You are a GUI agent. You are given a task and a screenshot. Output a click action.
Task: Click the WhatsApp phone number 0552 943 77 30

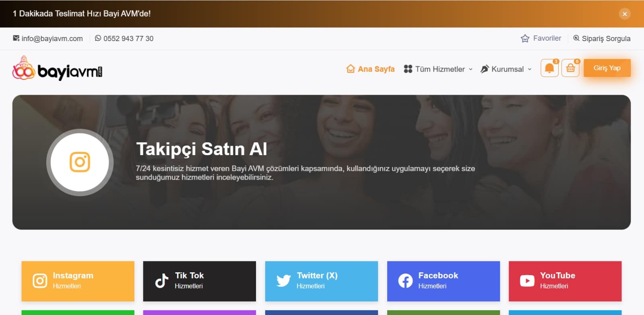click(124, 39)
